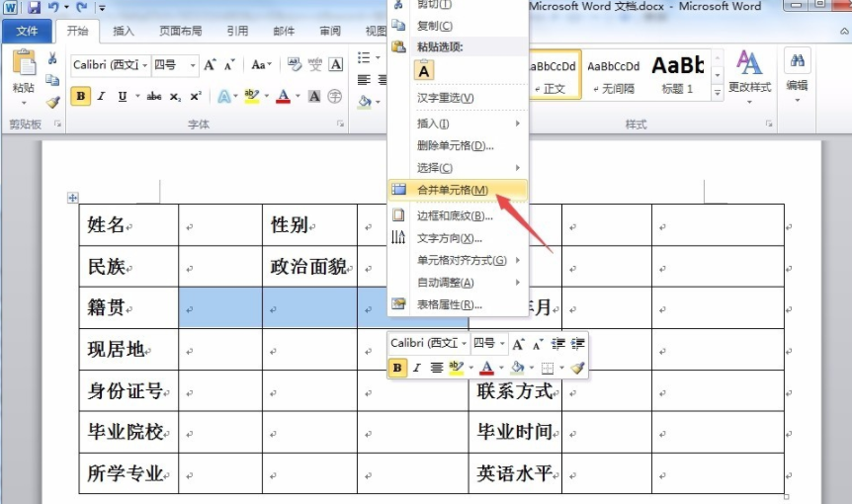852x504 pixels.
Task: Toggle Bold in the mini toolbar
Action: pos(397,368)
